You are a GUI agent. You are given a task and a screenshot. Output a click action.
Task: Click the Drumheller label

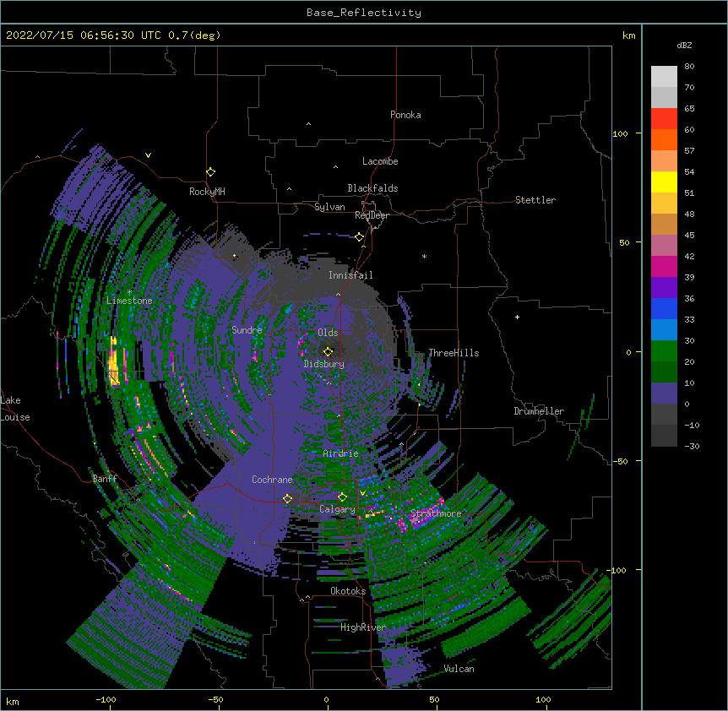pyautogui.click(x=539, y=411)
